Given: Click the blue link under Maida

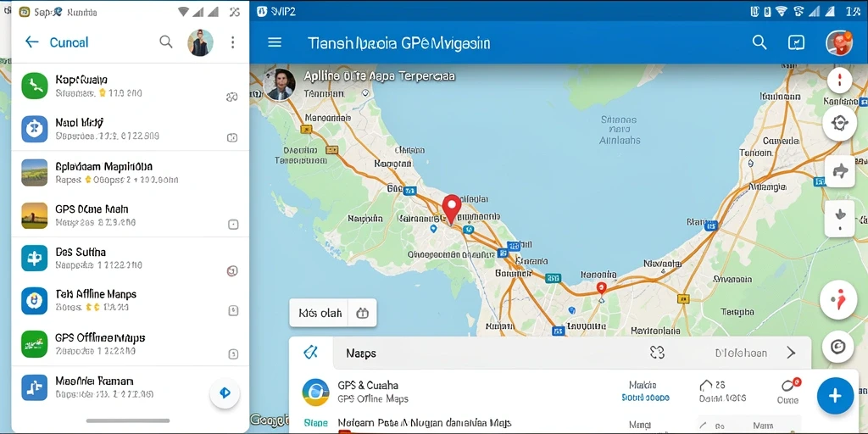Looking at the screenshot, I should tap(645, 398).
